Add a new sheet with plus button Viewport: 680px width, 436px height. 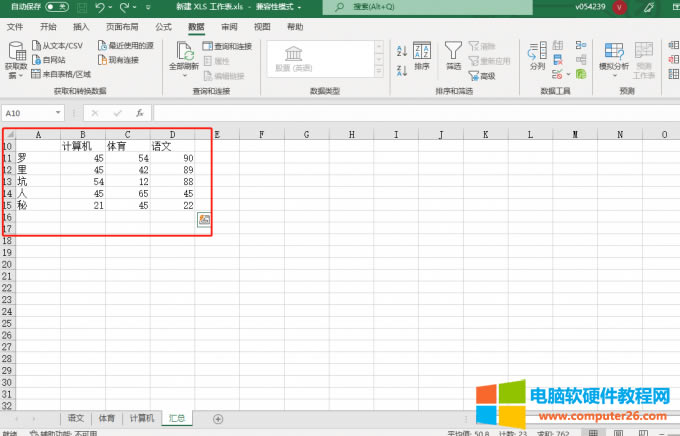218,418
